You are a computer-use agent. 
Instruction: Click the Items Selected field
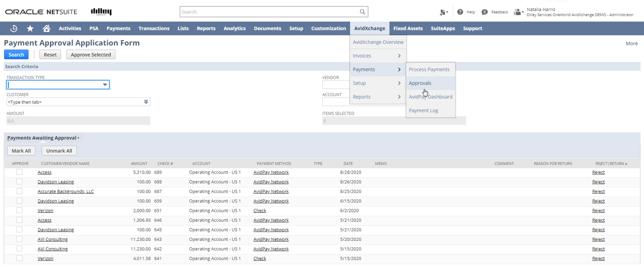click(x=394, y=121)
